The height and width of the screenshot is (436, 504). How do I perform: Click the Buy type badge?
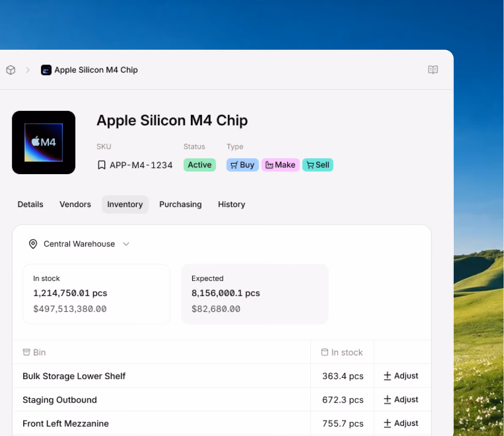pos(242,165)
